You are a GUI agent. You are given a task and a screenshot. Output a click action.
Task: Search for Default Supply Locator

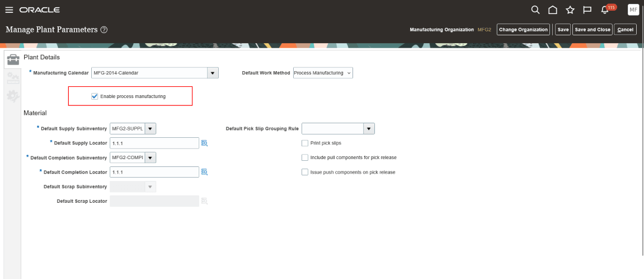[x=204, y=143]
